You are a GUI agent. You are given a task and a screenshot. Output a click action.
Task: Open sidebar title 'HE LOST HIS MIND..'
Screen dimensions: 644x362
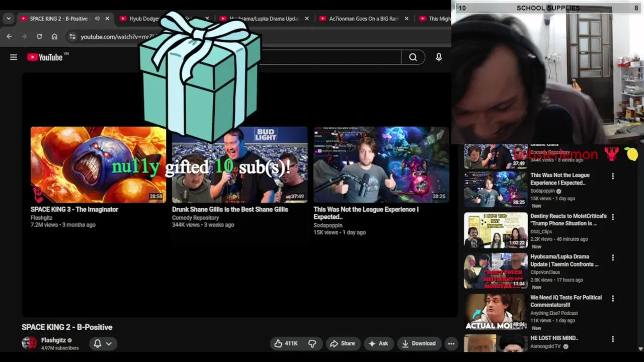pyautogui.click(x=554, y=338)
